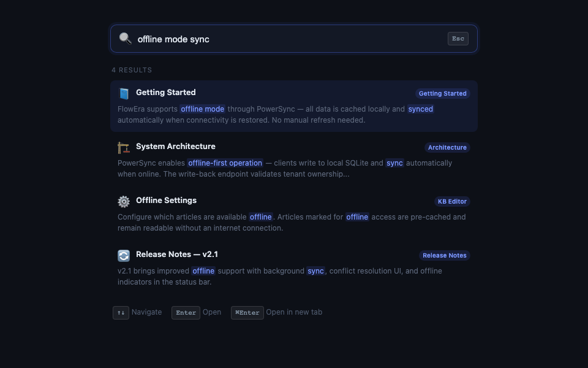The height and width of the screenshot is (368, 588).
Task: Click the up/down arrows Navigate key hint
Action: [121, 313]
